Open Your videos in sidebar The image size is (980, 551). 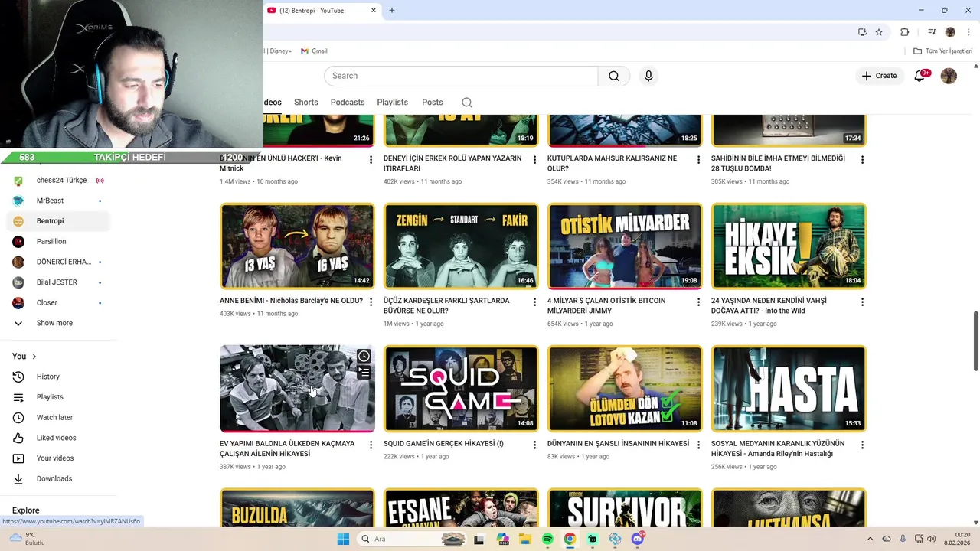[x=57, y=458]
